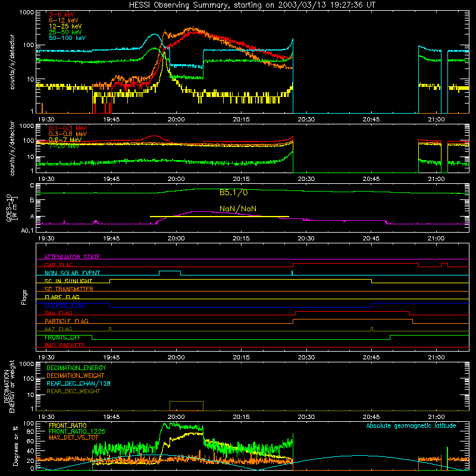
Task: Click the A0.1 tick label in GOES panel
Action: pyautogui.click(x=27, y=230)
